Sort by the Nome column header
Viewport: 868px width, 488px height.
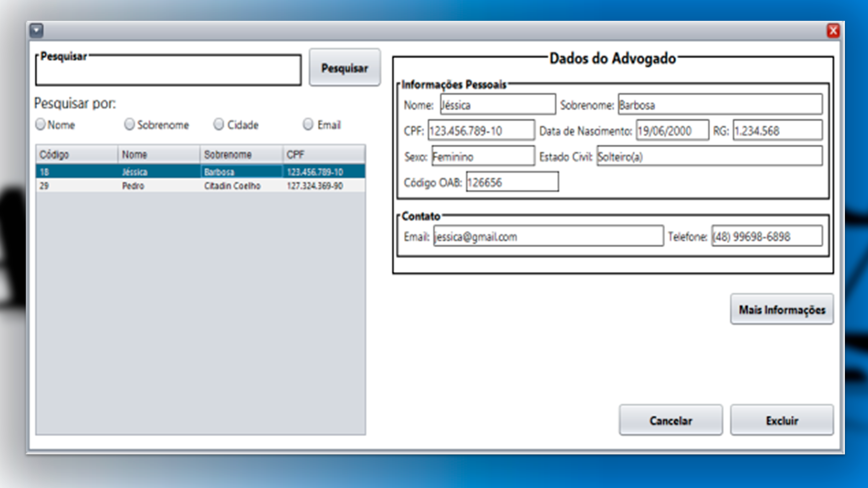tap(159, 155)
